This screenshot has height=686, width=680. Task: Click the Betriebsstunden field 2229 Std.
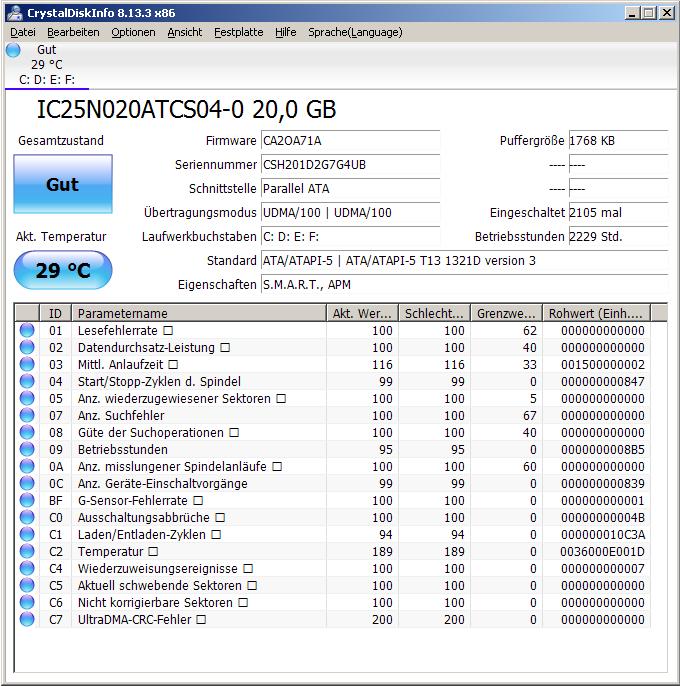pos(618,237)
